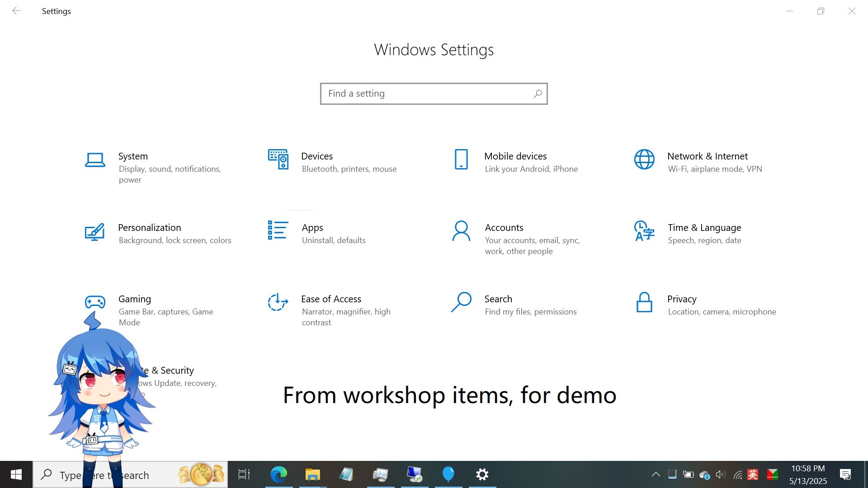Open Network & Internet settings

tap(707, 156)
